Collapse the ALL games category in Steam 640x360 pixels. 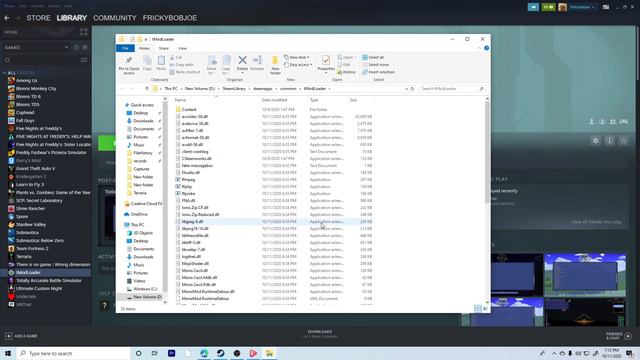4,73
